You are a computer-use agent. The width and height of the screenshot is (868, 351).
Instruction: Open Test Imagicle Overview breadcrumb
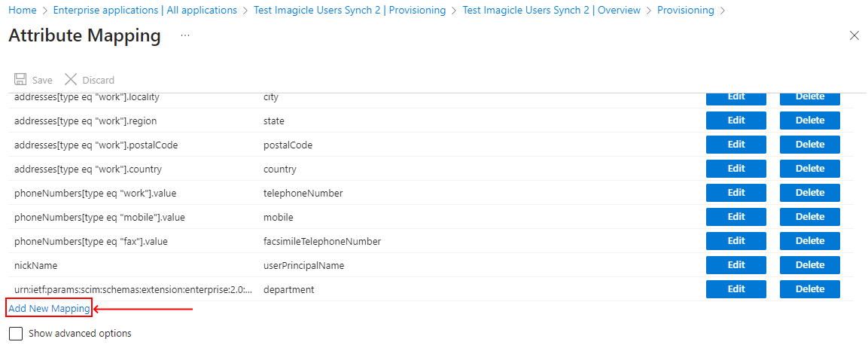click(x=551, y=11)
